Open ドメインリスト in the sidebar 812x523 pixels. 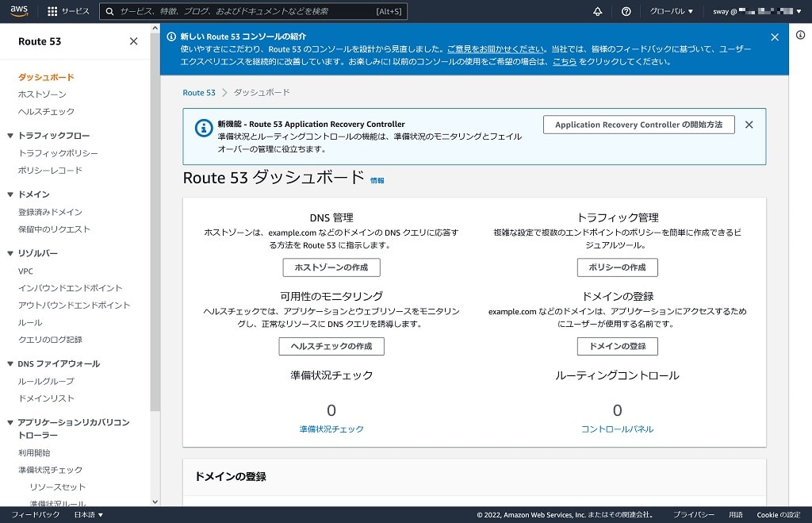tap(46, 398)
